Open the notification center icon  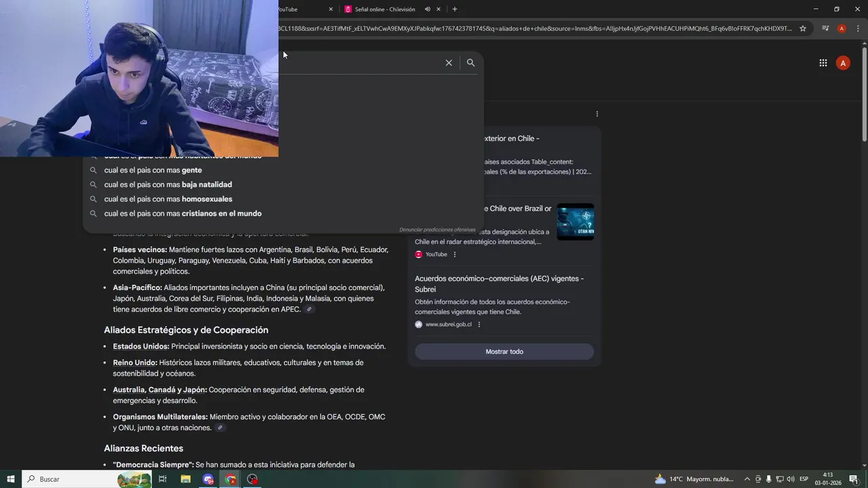(854, 479)
